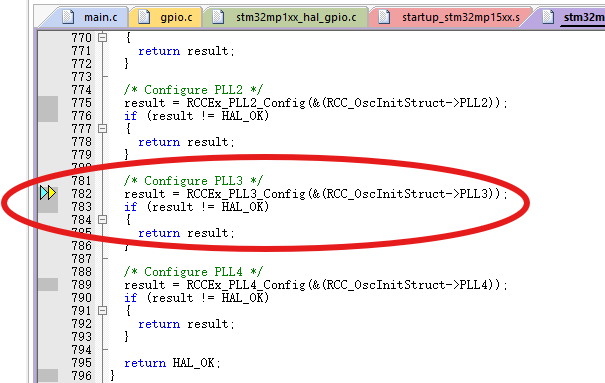Click the breakpoint margin at line 796
The image size is (605, 383).
click(48, 376)
